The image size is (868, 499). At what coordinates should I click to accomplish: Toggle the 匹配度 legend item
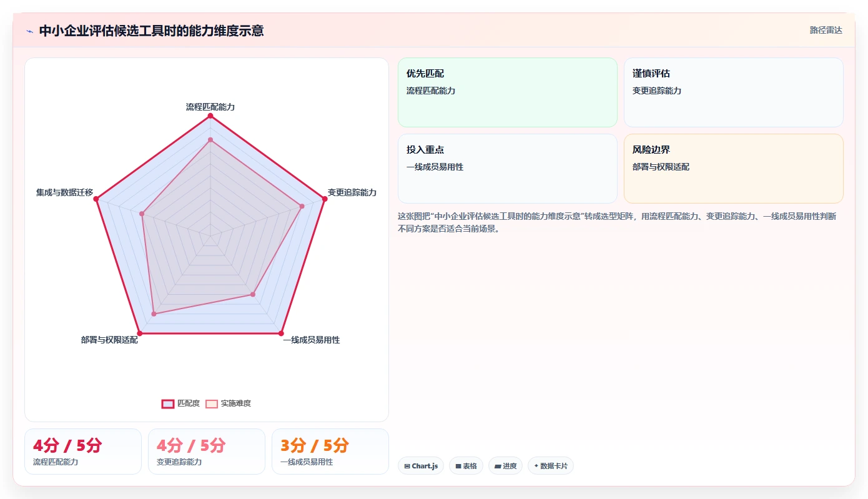point(181,403)
